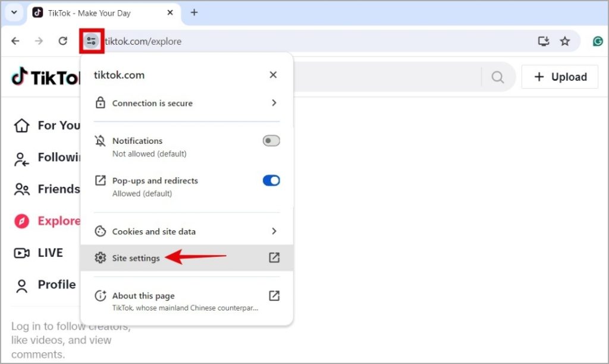Open Site settings
This screenshot has height=364, width=609.
(186, 258)
